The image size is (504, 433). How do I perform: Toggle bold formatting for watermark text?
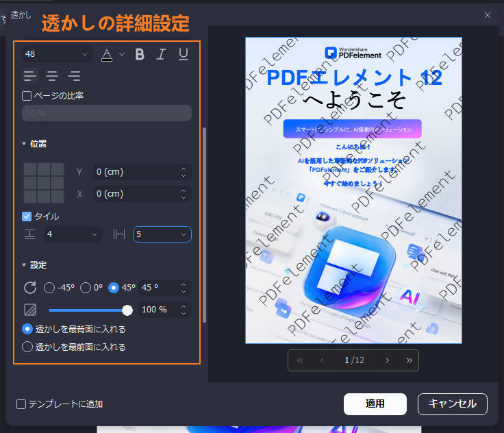tap(140, 54)
